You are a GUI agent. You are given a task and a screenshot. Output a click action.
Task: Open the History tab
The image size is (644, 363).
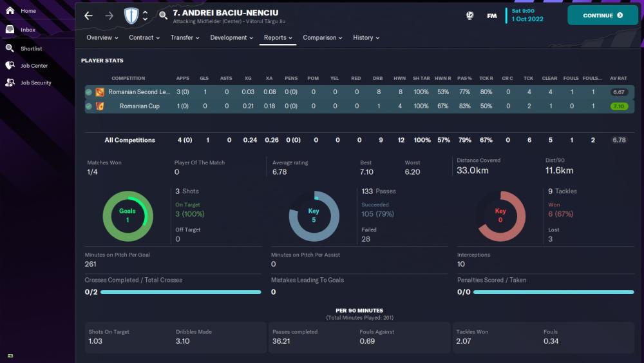(x=366, y=37)
